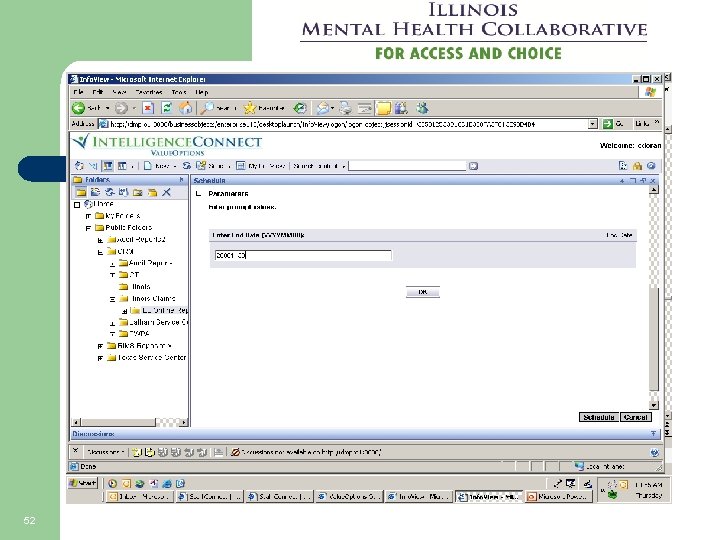Click the IE Forward arrow button
720x540 pixels.
121,108
